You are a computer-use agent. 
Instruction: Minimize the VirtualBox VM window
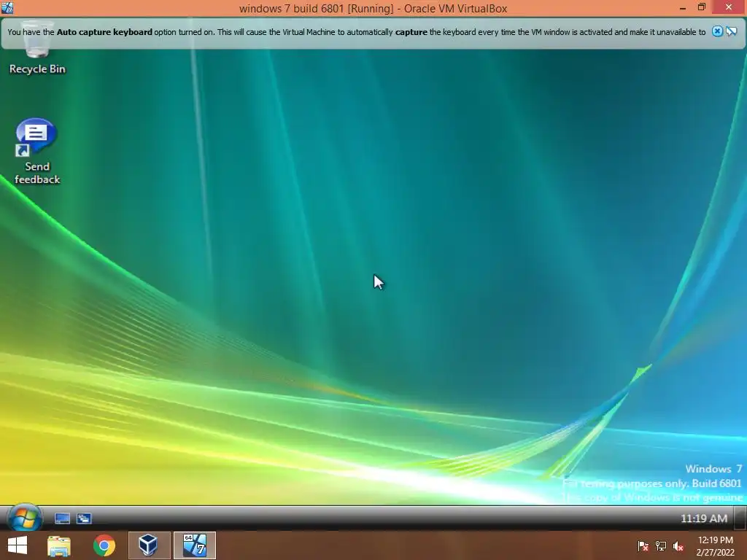[x=683, y=7]
